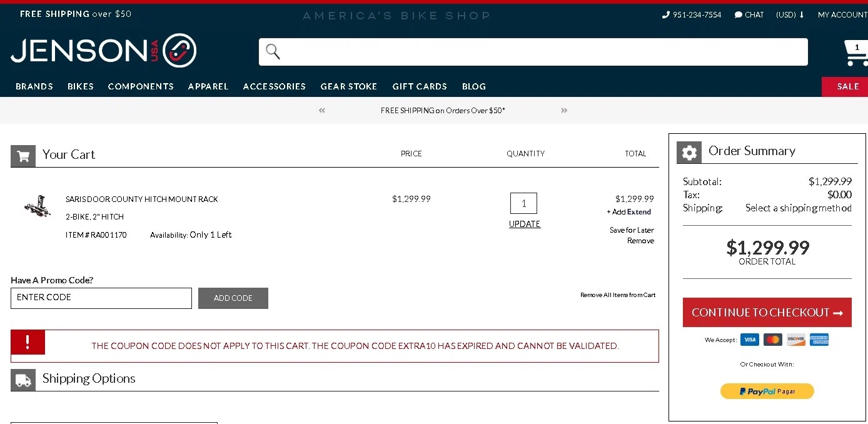Click the next promo banner arrow
868x424 pixels.
pyautogui.click(x=564, y=111)
